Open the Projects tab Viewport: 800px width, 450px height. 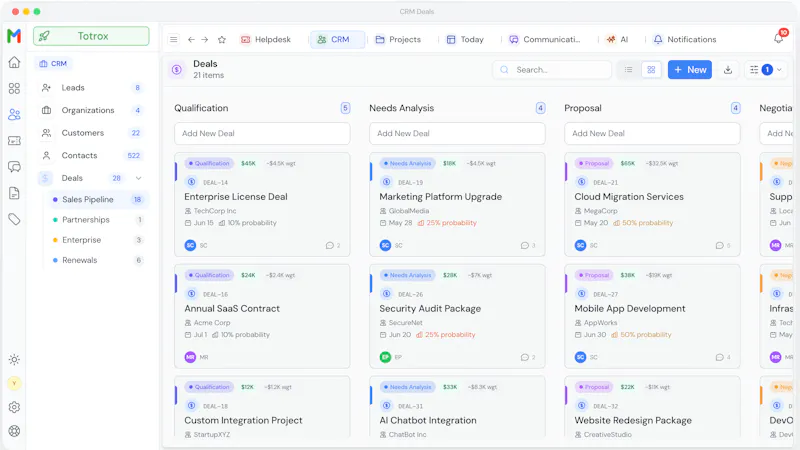(398, 39)
